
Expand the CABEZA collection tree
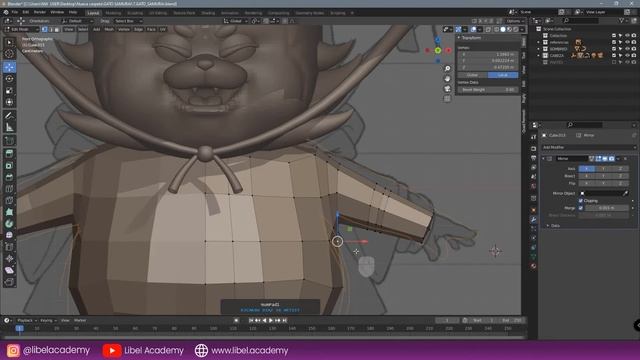click(x=539, y=56)
